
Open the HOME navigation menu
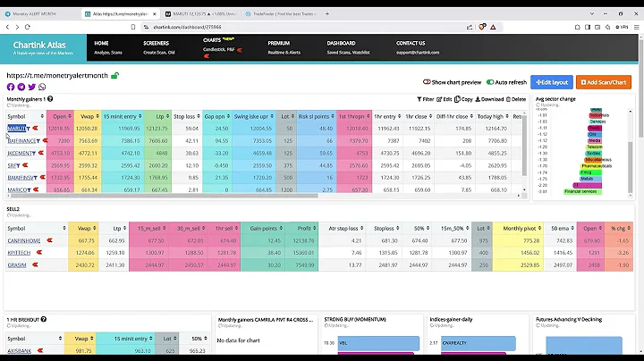pos(101,43)
